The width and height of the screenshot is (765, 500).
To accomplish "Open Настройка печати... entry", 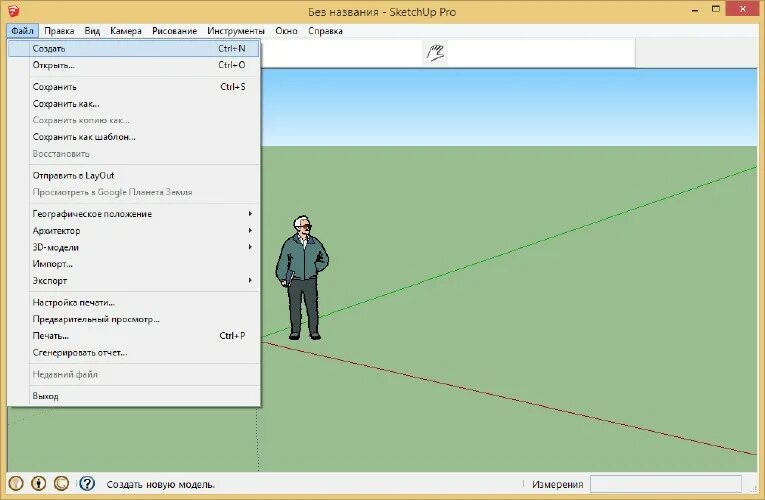I will [x=134, y=302].
